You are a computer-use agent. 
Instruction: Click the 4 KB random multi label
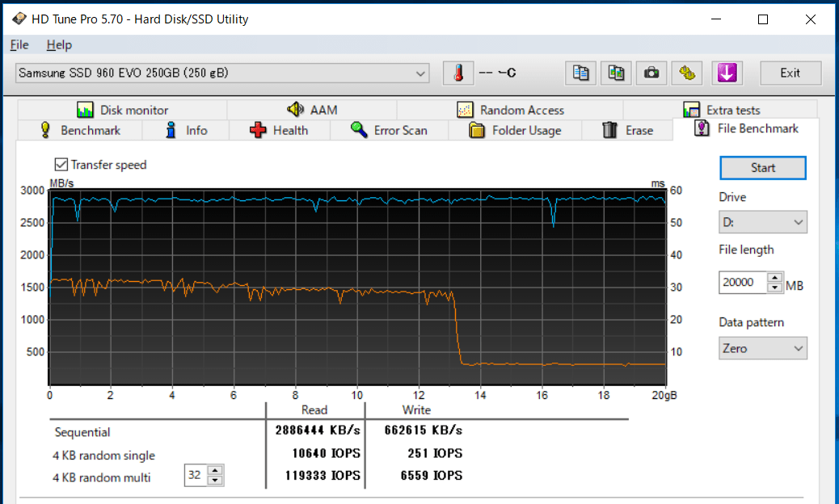pos(102,477)
